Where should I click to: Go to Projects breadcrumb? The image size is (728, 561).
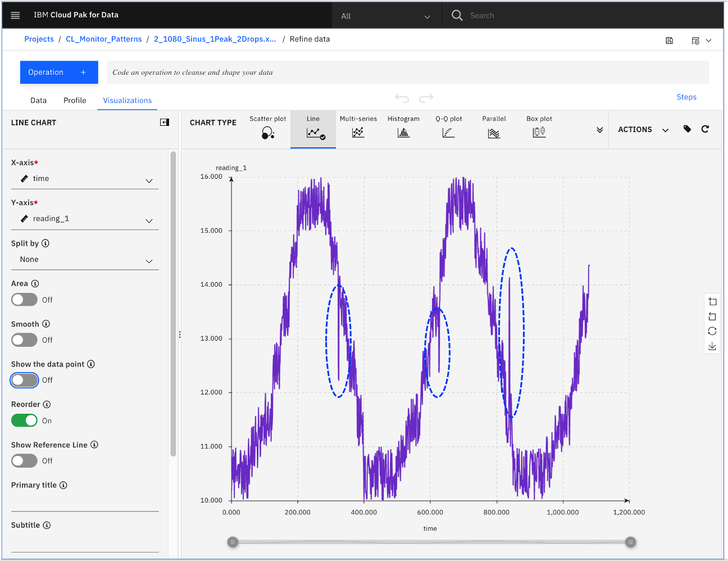coord(39,39)
